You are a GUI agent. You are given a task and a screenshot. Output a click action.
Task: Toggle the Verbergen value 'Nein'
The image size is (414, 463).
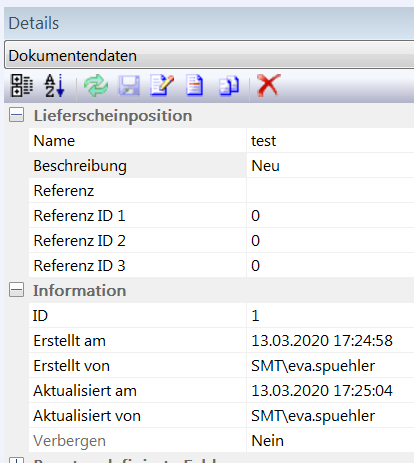tap(330, 441)
